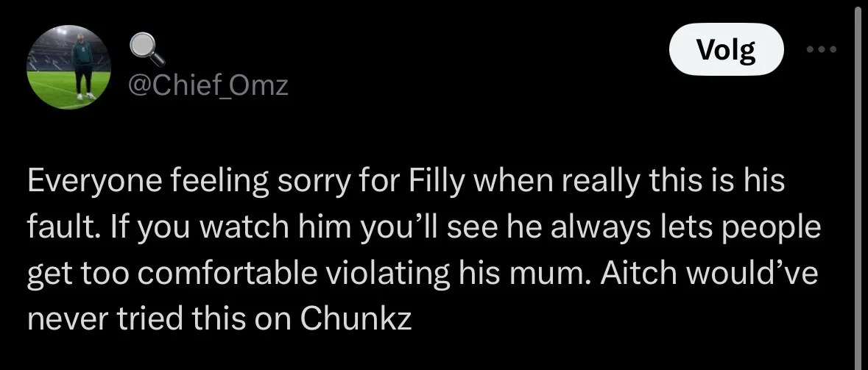
Task: Open the Chief_Omz profile avatar picture
Action: click(68, 67)
